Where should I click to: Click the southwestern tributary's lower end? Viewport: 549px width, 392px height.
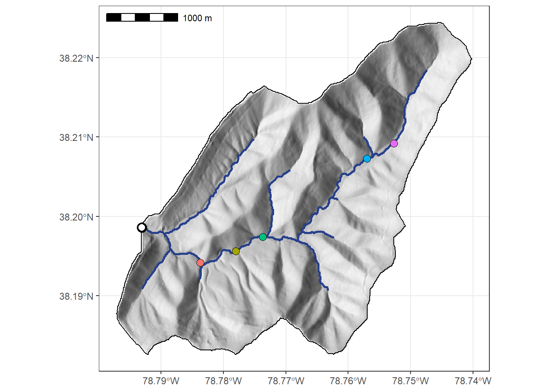click(x=143, y=289)
